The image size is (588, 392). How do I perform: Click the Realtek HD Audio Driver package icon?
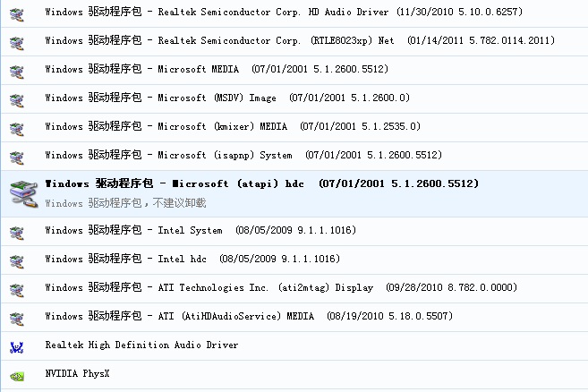[x=16, y=14]
